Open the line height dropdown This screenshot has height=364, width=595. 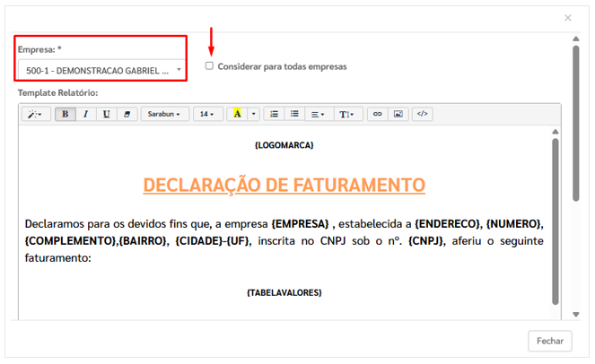[x=346, y=115]
